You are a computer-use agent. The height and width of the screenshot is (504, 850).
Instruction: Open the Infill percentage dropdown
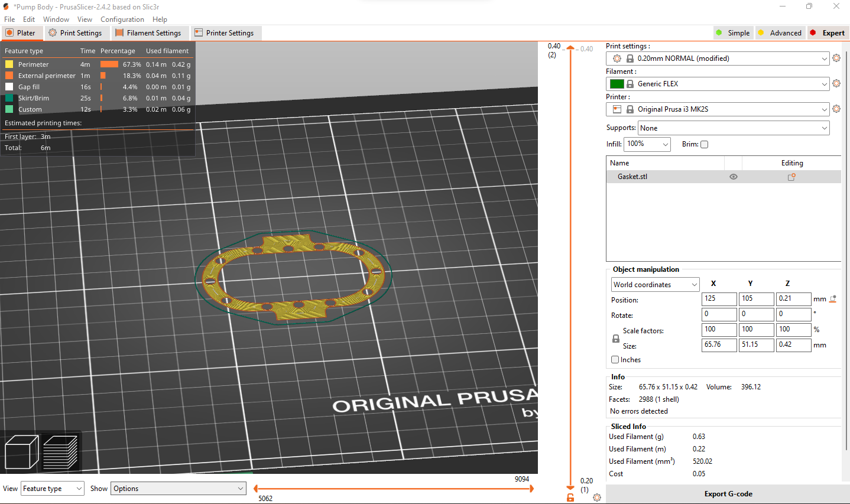648,144
